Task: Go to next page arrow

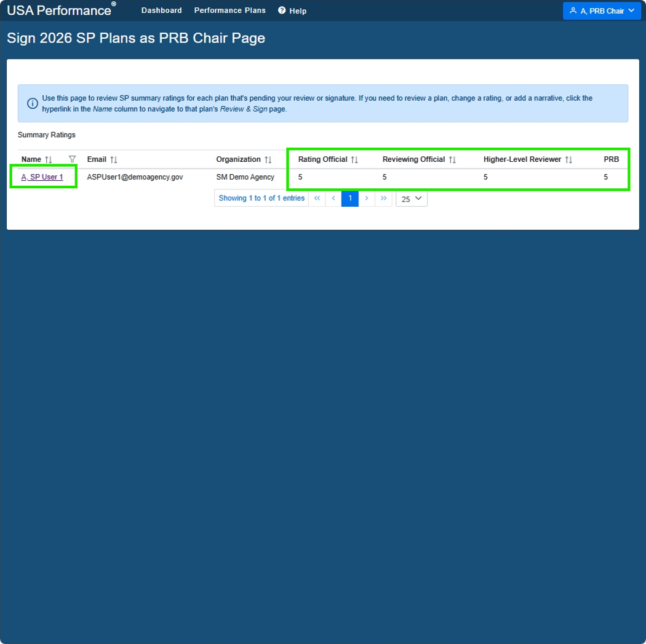Action: (367, 199)
